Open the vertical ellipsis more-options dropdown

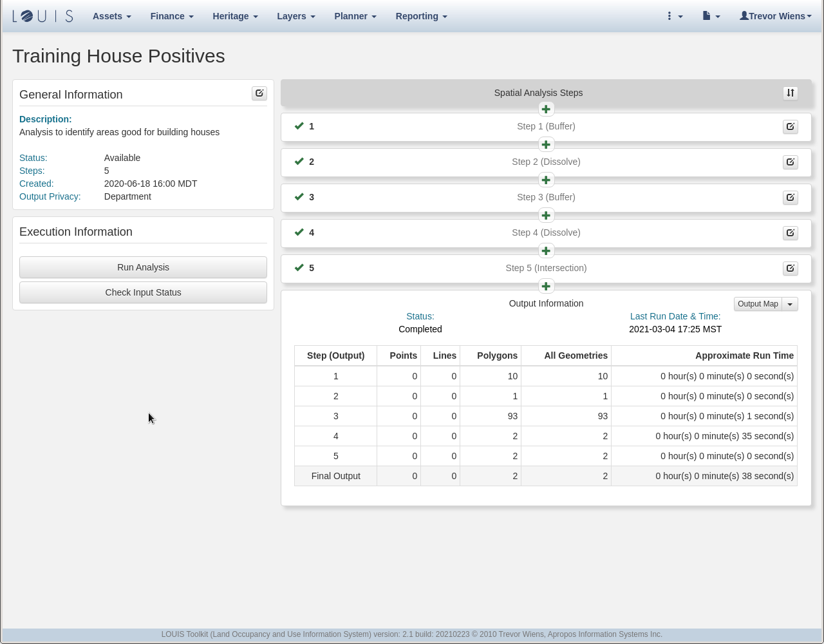(x=674, y=16)
